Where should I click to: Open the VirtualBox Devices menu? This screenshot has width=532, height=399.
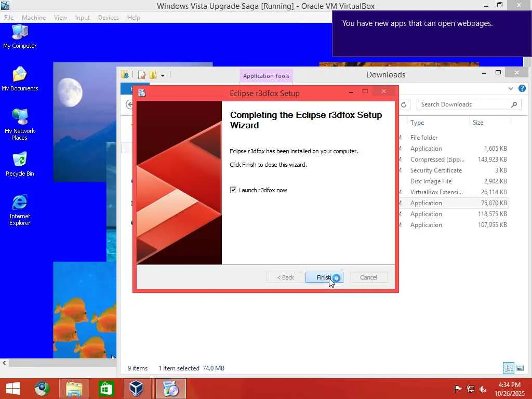108,18
